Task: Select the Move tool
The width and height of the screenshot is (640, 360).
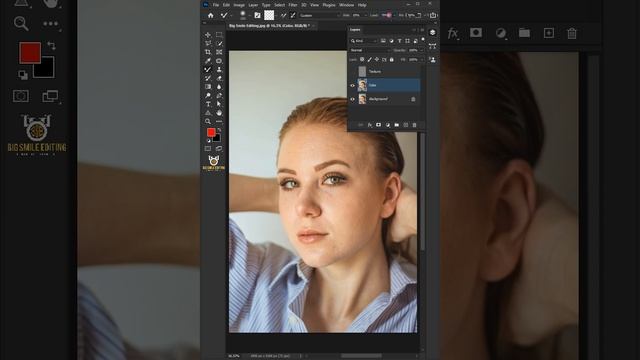Action: click(208, 35)
